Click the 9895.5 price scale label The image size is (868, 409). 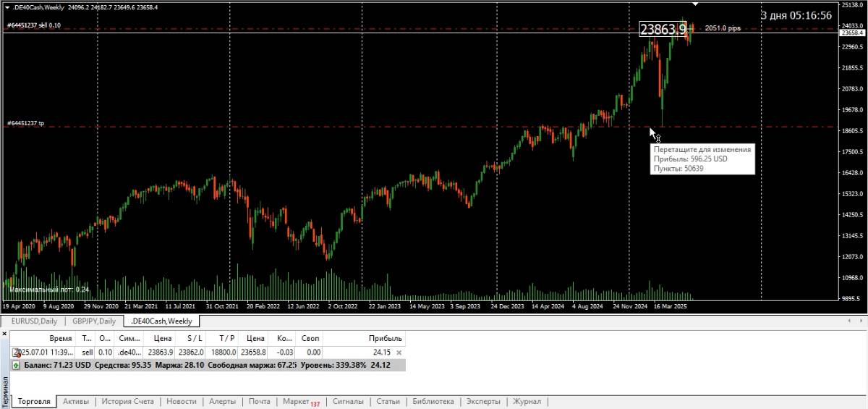[x=851, y=298]
